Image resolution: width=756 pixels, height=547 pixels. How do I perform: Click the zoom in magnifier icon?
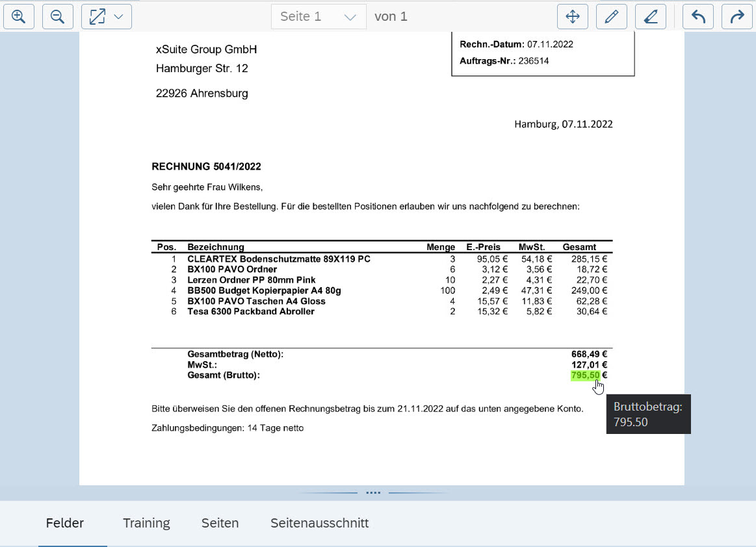(19, 17)
